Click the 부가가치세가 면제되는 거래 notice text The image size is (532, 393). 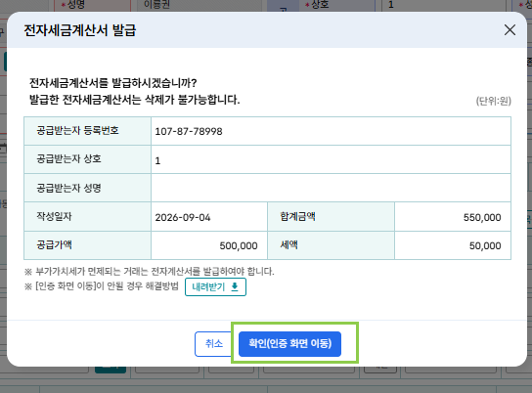coord(150,271)
